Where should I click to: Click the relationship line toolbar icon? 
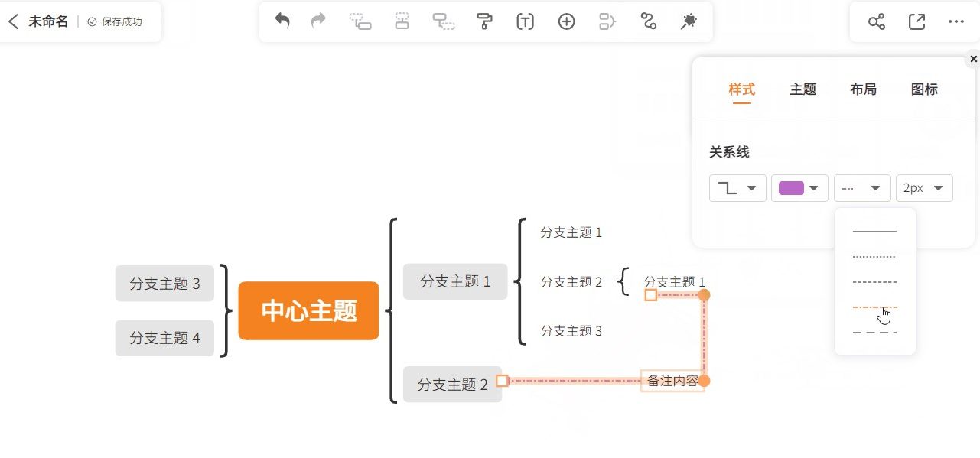[649, 21]
